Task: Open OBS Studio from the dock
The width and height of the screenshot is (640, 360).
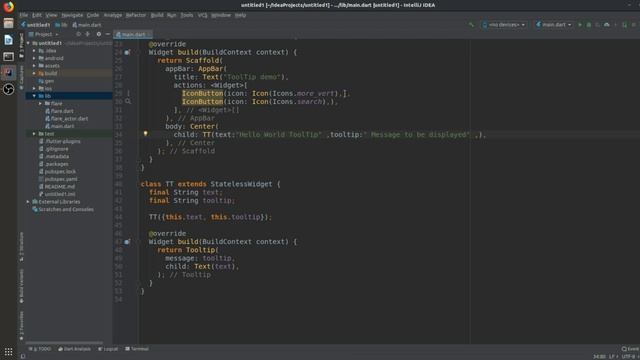Action: tap(8, 89)
